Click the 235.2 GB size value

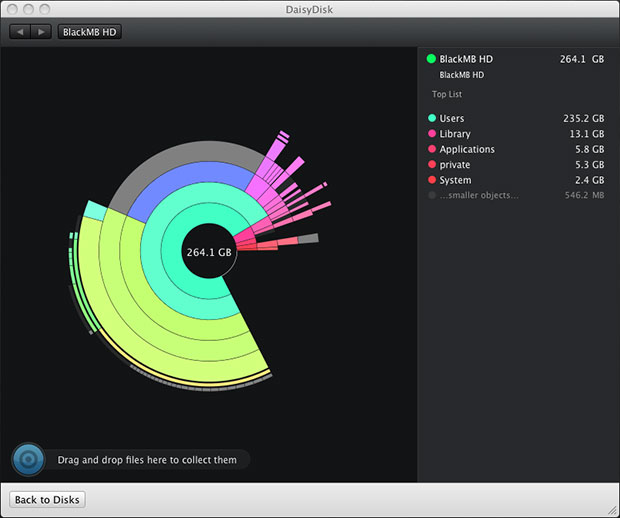click(584, 118)
